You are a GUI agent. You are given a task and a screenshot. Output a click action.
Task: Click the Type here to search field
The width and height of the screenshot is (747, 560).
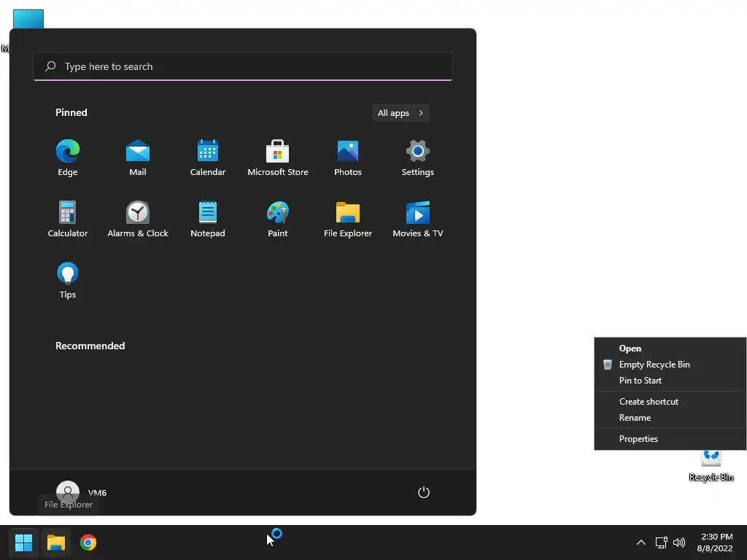coord(243,66)
